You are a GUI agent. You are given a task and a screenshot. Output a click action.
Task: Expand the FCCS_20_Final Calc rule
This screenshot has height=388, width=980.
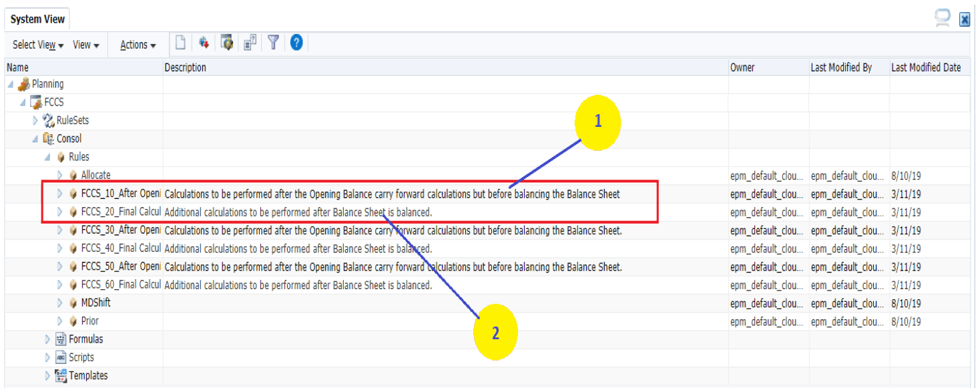pyautogui.click(x=61, y=212)
